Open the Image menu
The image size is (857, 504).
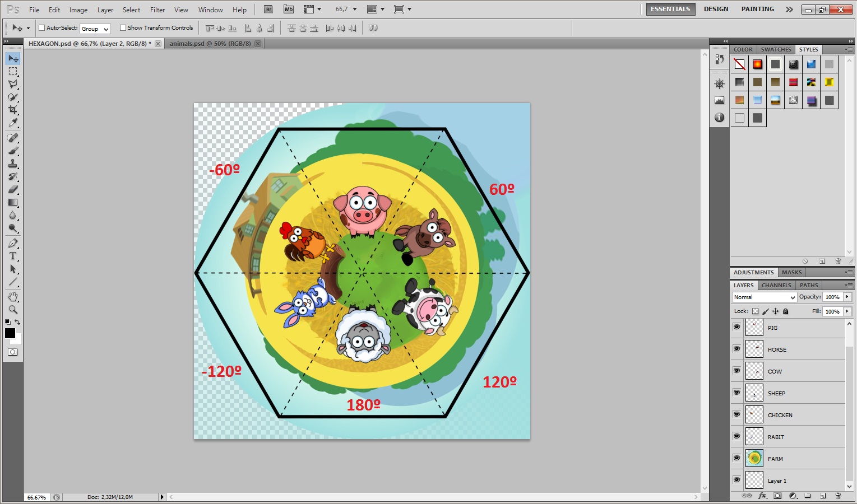point(78,10)
